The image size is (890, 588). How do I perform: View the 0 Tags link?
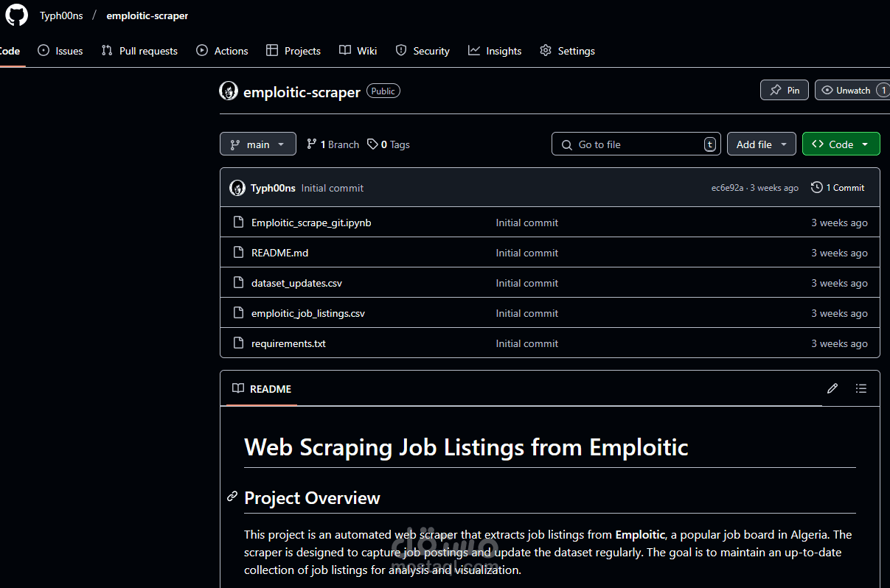[x=389, y=144]
